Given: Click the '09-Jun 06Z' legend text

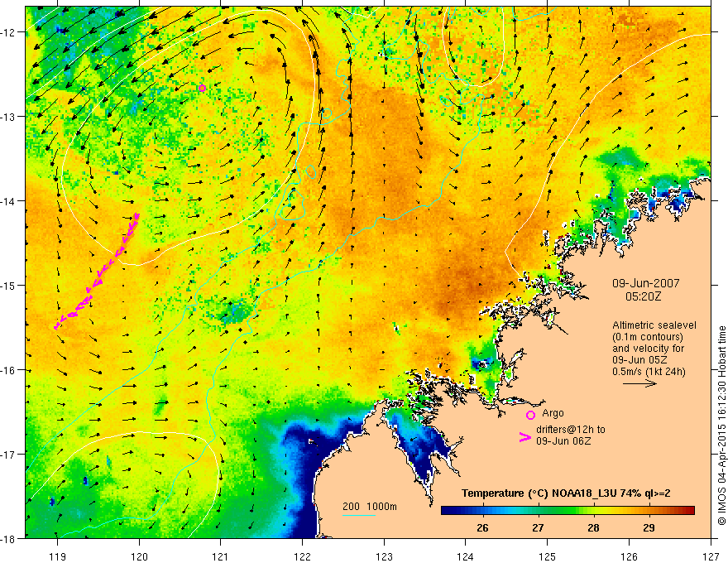Looking at the screenshot, I should [x=563, y=441].
